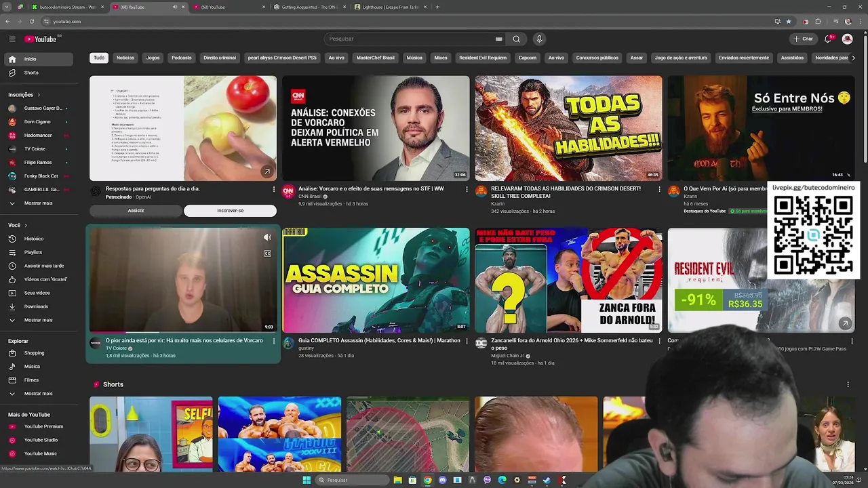The image size is (868, 488).
Task: Click the Inscrever-se button
Action: pos(230,211)
